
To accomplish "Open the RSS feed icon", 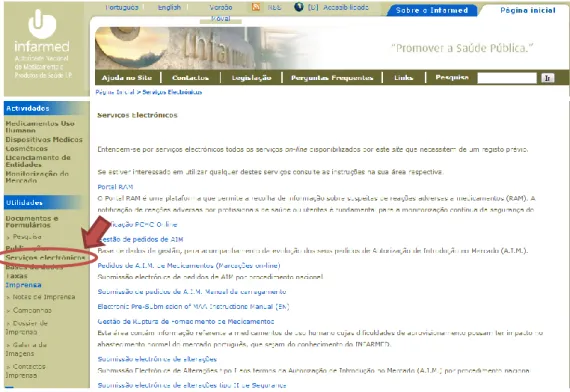I will click(256, 7).
